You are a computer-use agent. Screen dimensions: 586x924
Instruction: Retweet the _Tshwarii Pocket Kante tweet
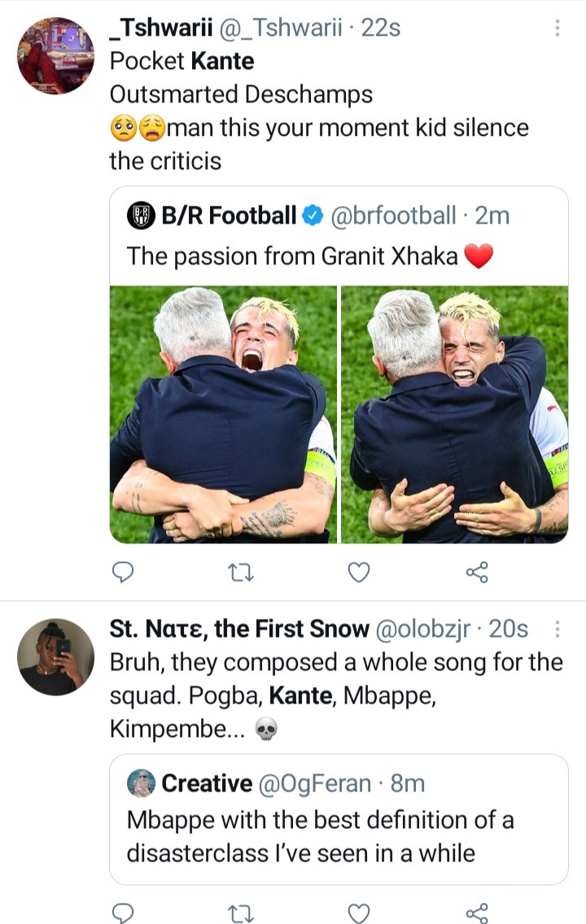(241, 572)
